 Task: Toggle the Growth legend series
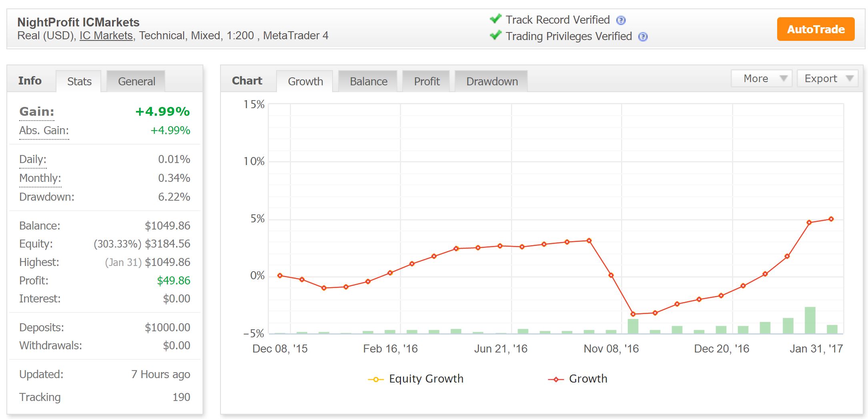pos(577,379)
